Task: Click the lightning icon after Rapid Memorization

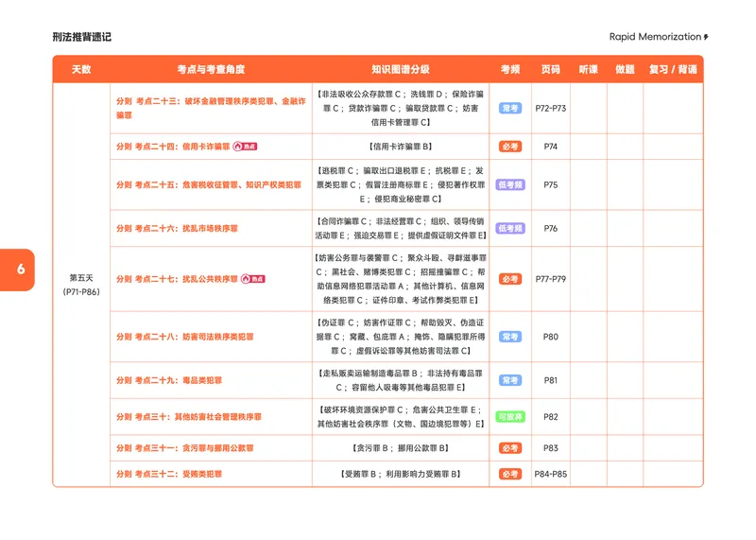Action: (x=706, y=37)
